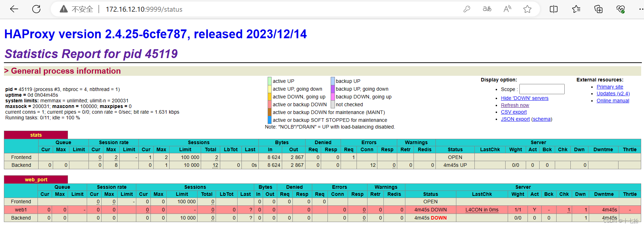Screen dimensions: 644x227
Task: Reload the HAProxy status page
Action: [36, 9]
